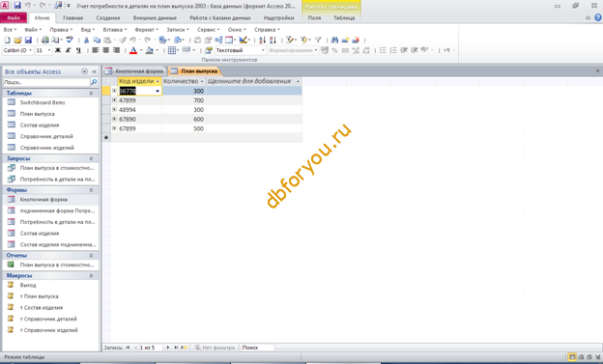The image size is (603, 364).
Task: Click the search magnifier in navigation pane
Action: (x=94, y=82)
